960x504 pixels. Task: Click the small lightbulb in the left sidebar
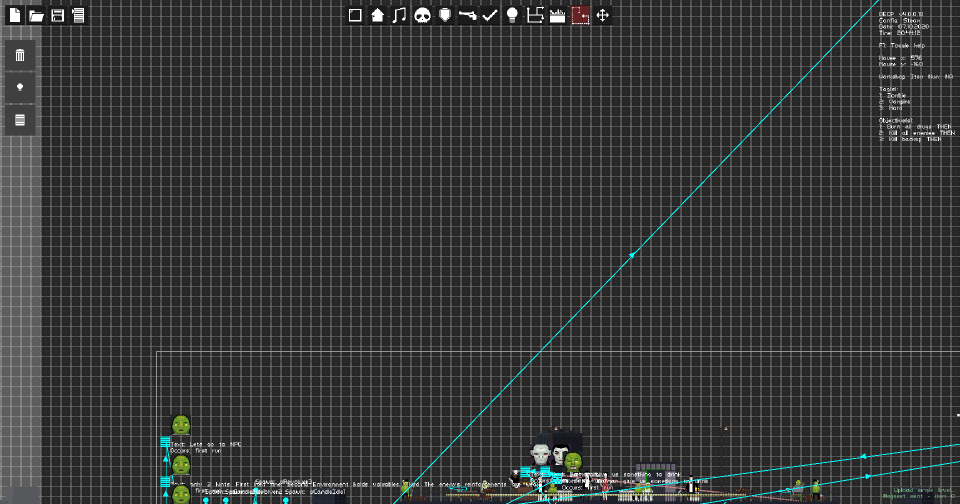20,88
